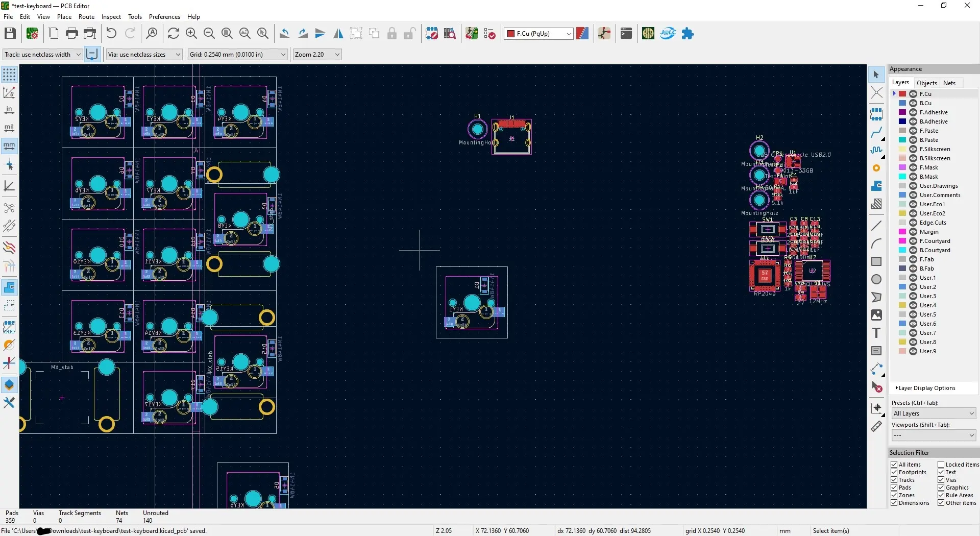This screenshot has height=536, width=980.
Task: Run the Design Rules Checker icon
Action: tap(489, 34)
